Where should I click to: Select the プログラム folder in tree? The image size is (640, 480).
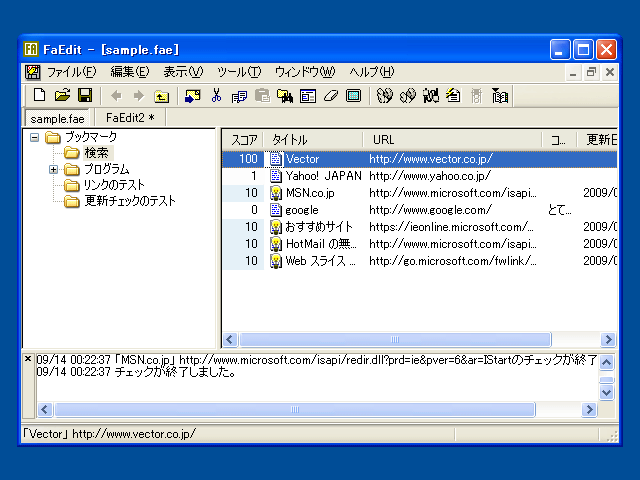(x=107, y=169)
